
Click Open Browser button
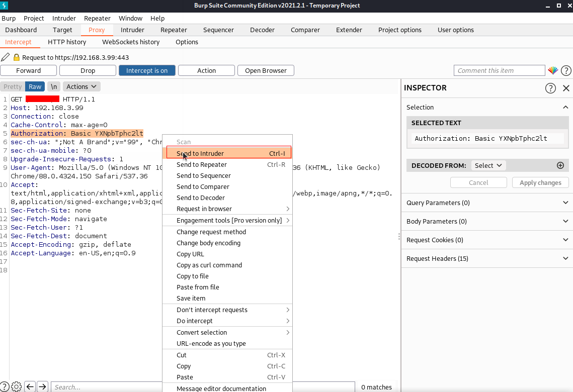tap(266, 70)
